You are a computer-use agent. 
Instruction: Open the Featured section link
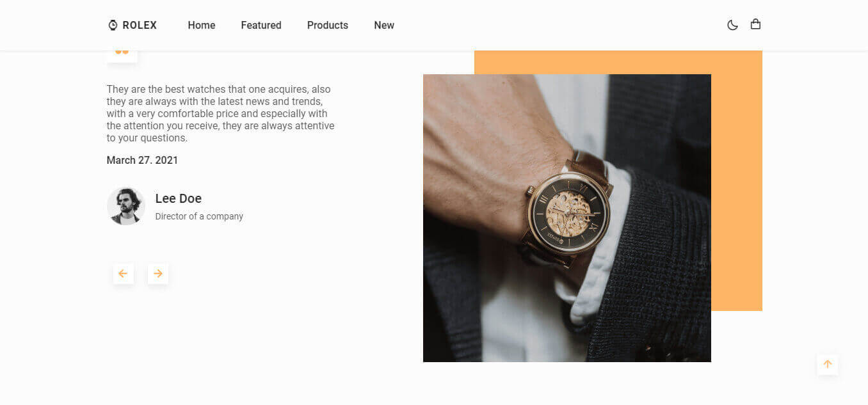[x=261, y=25]
